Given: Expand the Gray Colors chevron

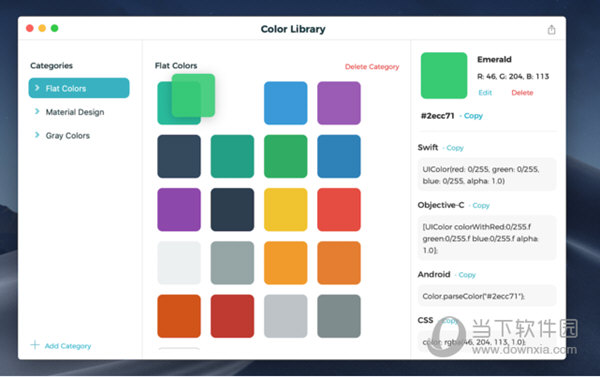Looking at the screenshot, I should [37, 135].
